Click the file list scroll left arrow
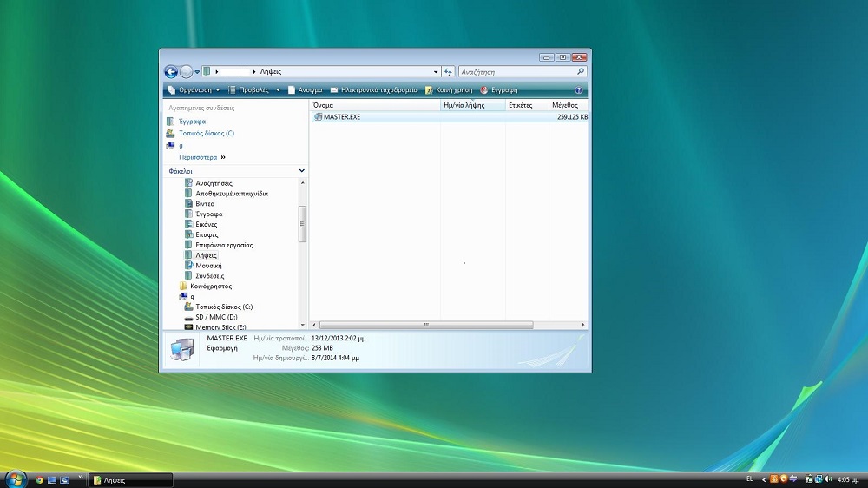This screenshot has width=868, height=488. [x=314, y=325]
